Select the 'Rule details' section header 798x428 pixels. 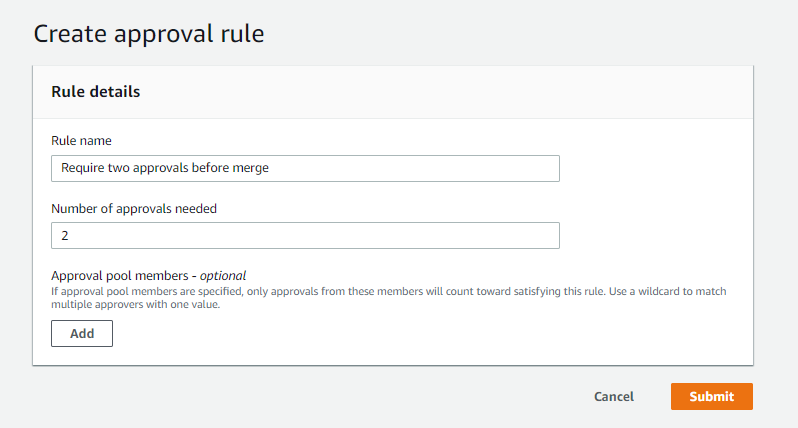pyautogui.click(x=95, y=92)
